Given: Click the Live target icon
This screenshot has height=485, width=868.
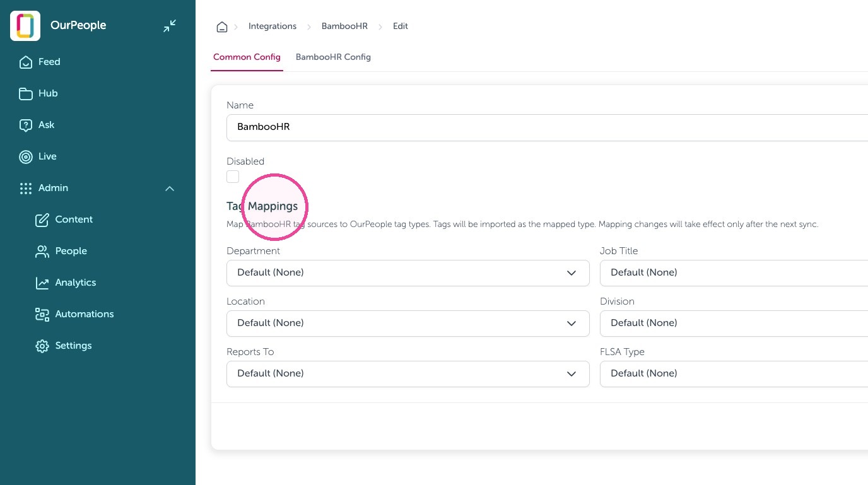Looking at the screenshot, I should 26,156.
